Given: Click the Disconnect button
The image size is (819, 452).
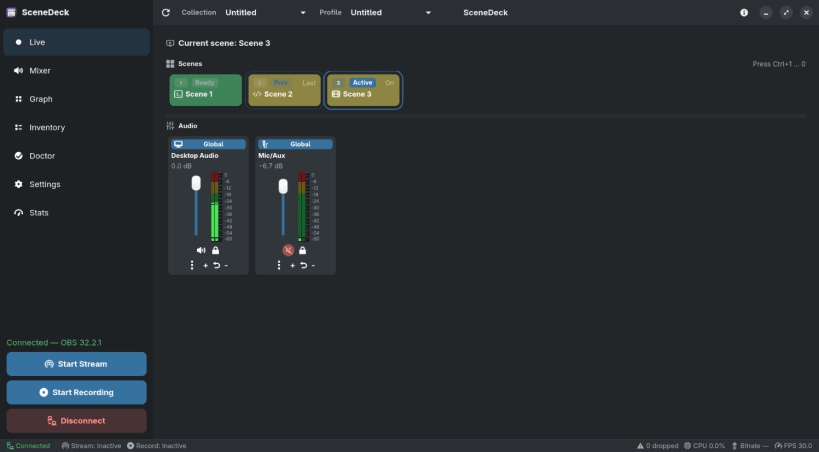Looking at the screenshot, I should point(76,421).
